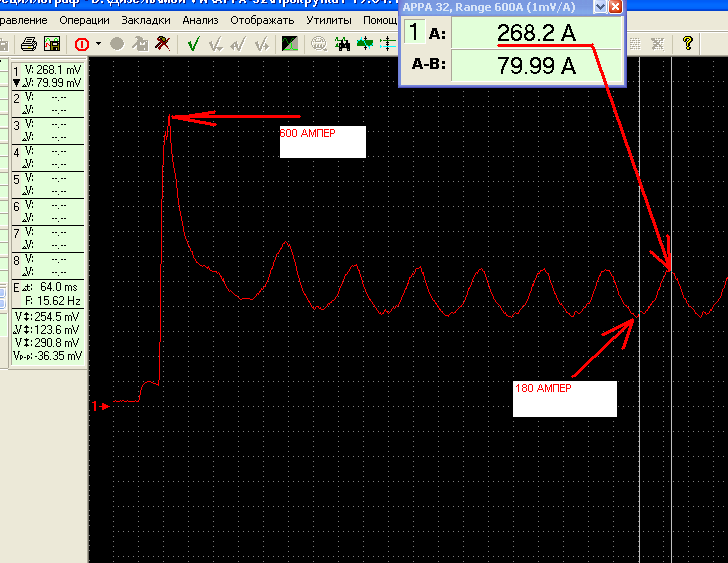This screenshot has height=563, width=728.
Task: Select the channel 6 row in the measurement panel
Action: pos(47,212)
